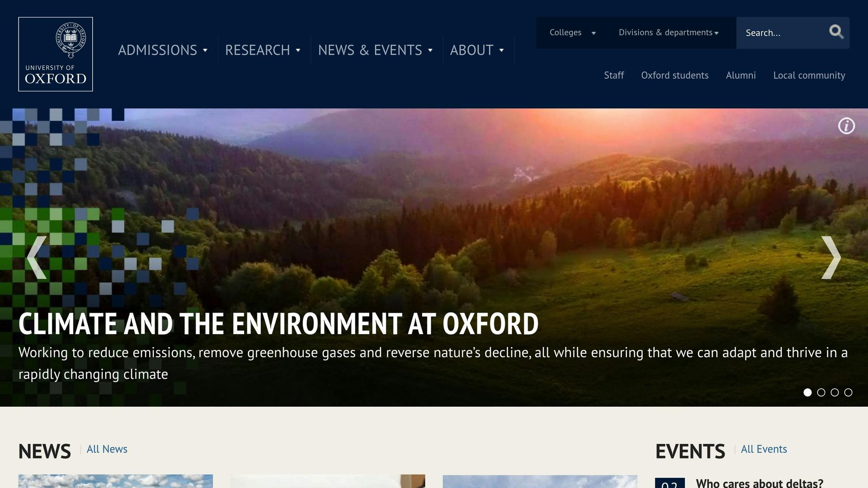Viewport: 868px width, 488px height.
Task: Follow the All News link
Action: [x=106, y=449]
